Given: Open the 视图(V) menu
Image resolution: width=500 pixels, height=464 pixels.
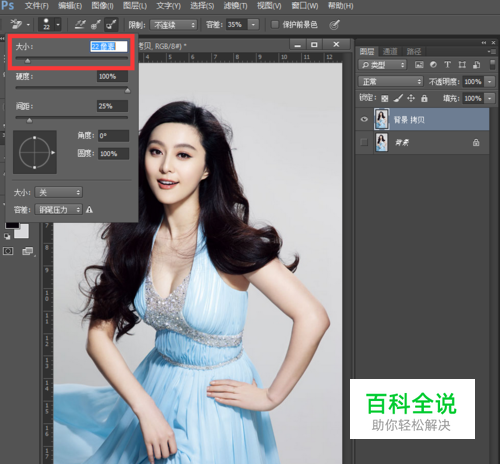Looking at the screenshot, I should pos(269,6).
